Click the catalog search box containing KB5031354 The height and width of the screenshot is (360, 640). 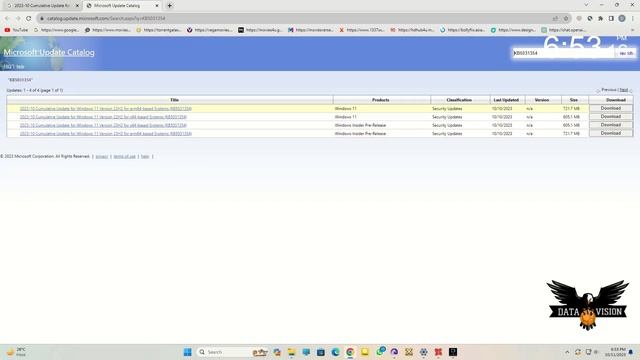click(564, 53)
